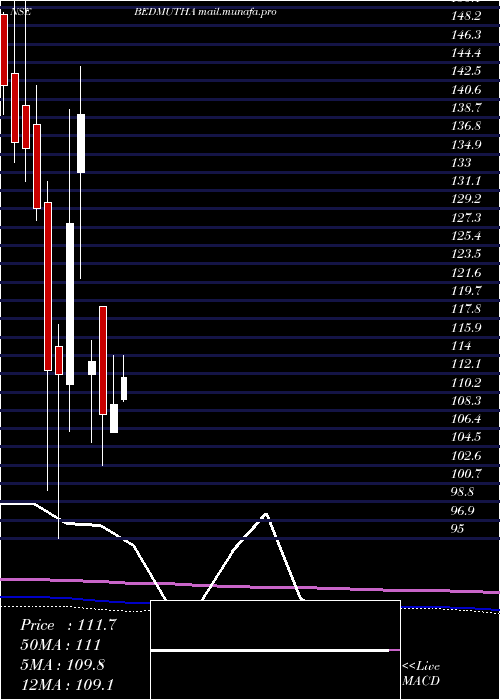Image resolution: width=500 pixels, height=700 pixels.
Task: Click the 106.4 price axis label
Action: [x=466, y=419]
